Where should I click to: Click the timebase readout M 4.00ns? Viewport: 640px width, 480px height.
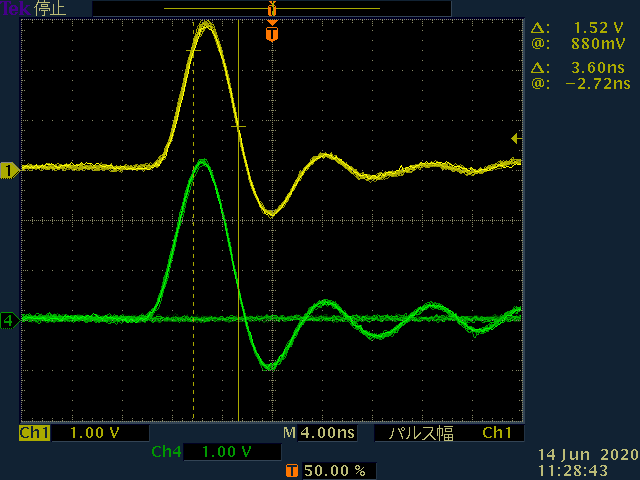(x=319, y=433)
